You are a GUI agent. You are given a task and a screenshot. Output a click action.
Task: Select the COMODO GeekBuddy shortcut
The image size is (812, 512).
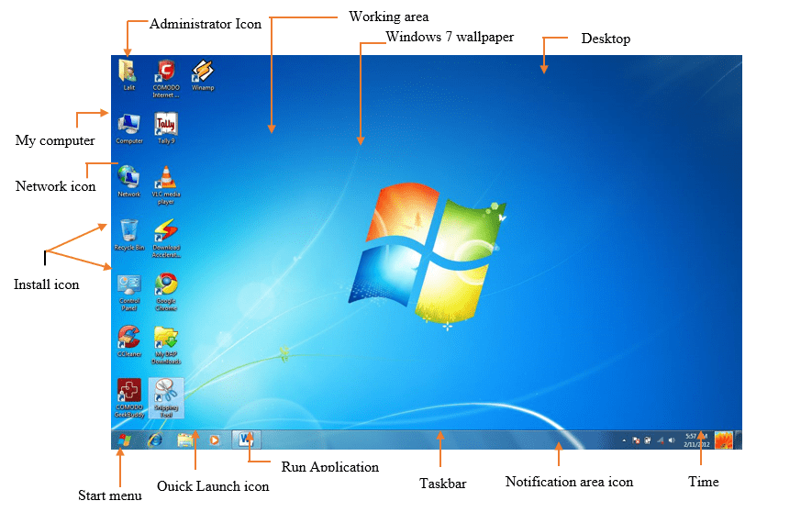coord(129,398)
